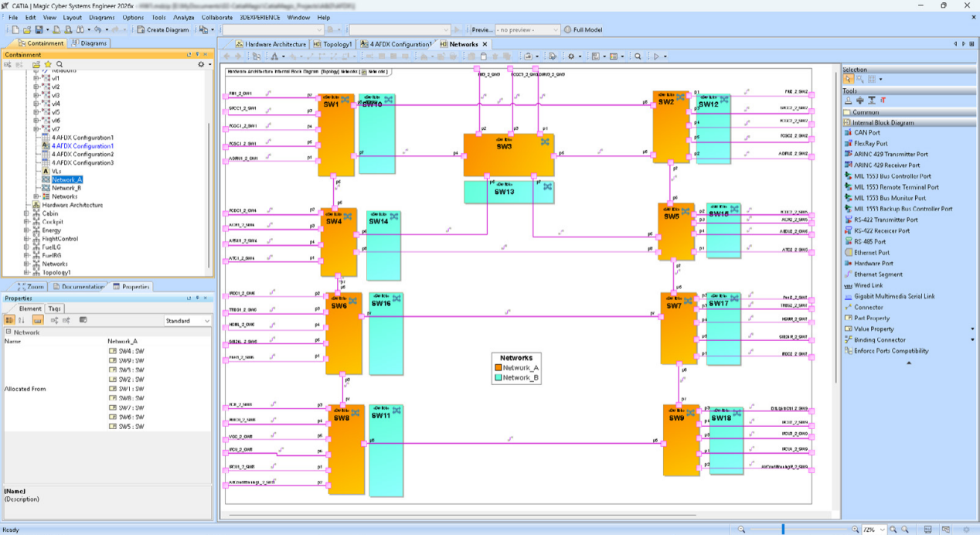980x535 pixels.
Task: Close the Networks diagram tab
Action: [485, 44]
